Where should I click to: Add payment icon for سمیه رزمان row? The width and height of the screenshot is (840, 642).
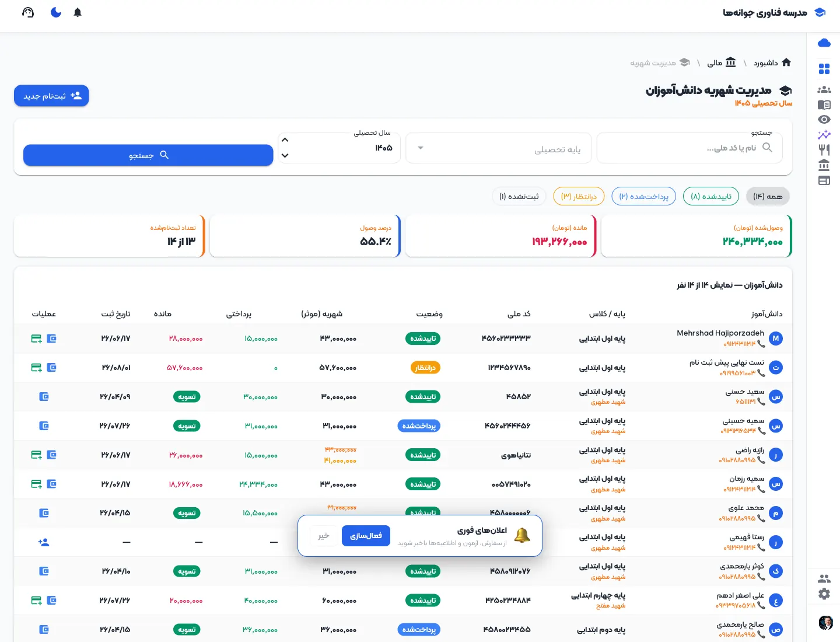(x=36, y=484)
